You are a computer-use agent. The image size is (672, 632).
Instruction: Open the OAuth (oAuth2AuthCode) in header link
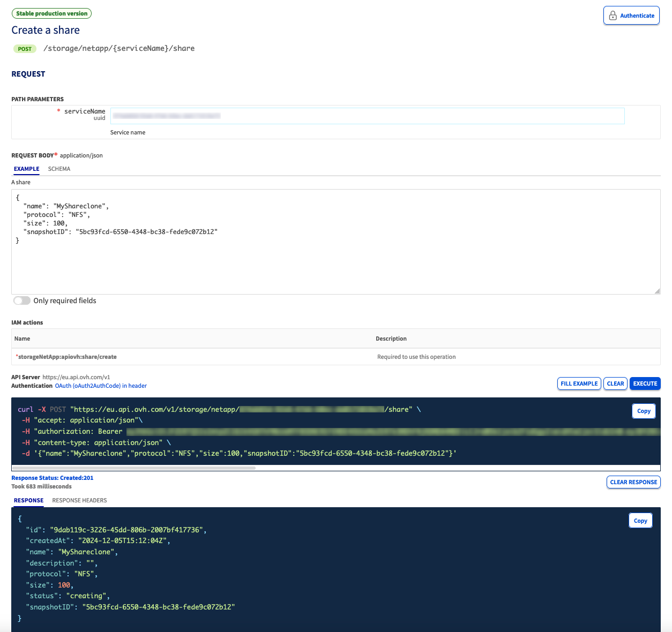(101, 386)
